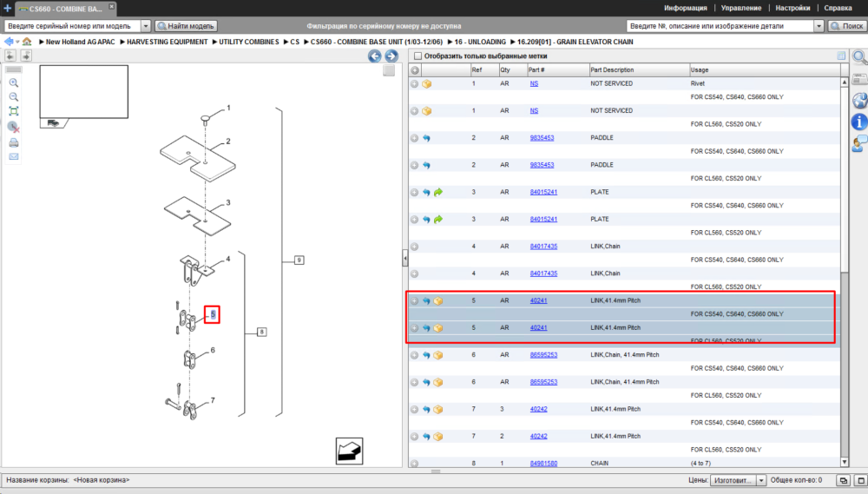The height and width of the screenshot is (494, 868).
Task: Zoom out on the parts diagram
Action: tap(14, 97)
